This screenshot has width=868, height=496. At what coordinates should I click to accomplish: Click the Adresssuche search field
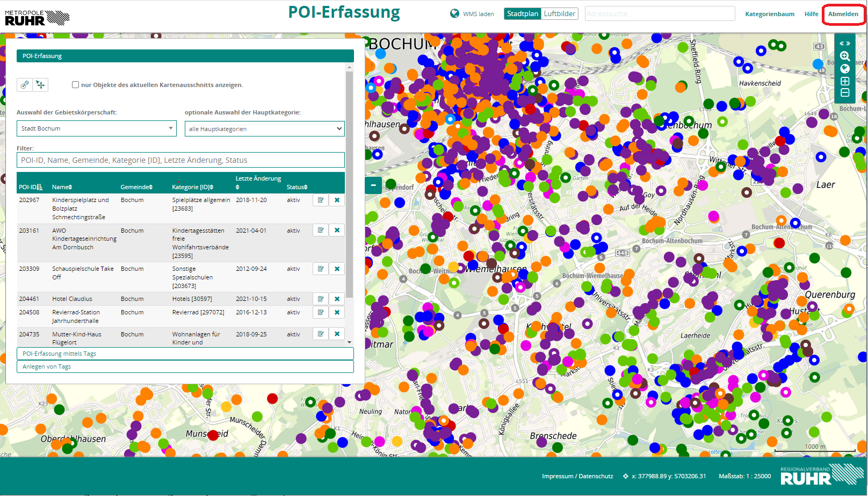(660, 13)
